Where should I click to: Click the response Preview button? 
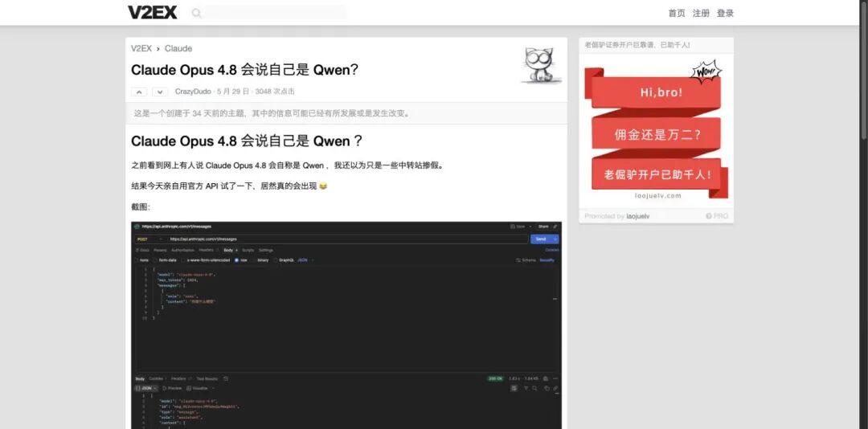tap(172, 388)
